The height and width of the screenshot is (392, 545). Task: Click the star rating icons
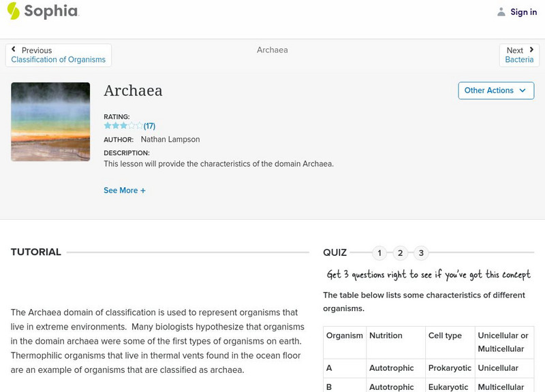123,126
